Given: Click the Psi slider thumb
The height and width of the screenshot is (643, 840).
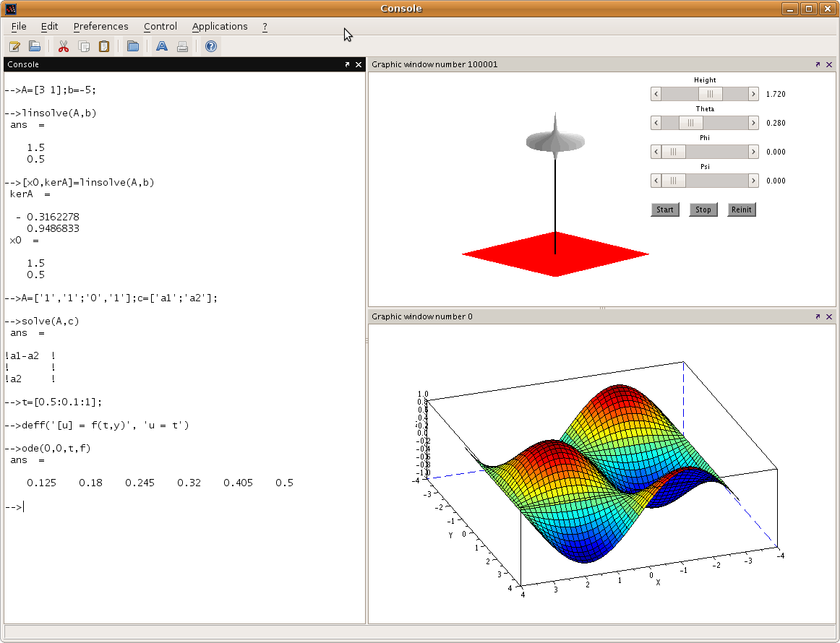Looking at the screenshot, I should [x=673, y=181].
